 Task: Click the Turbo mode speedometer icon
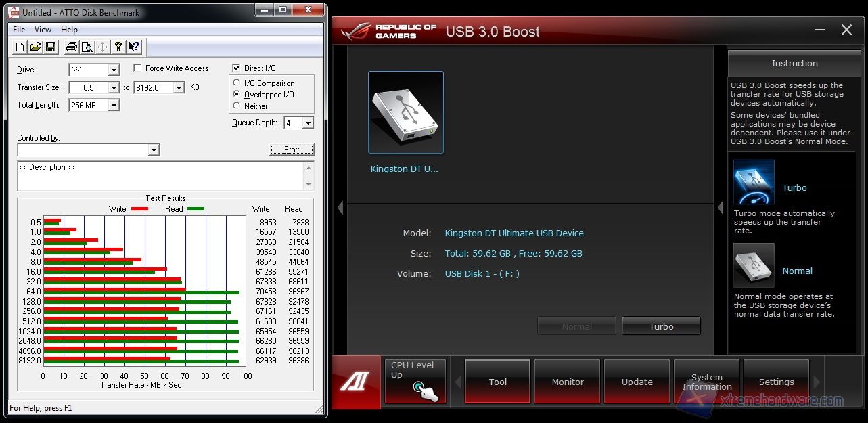754,182
